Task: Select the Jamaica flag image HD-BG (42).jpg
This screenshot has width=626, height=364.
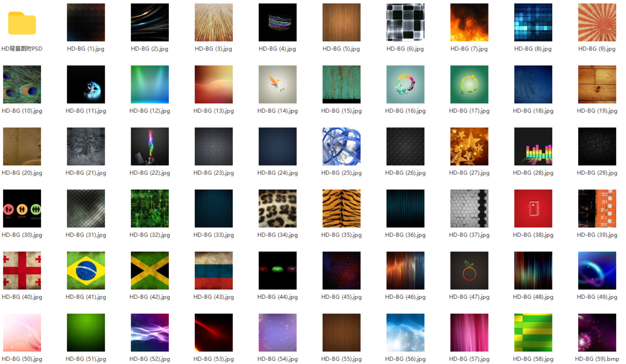Action: tap(150, 271)
